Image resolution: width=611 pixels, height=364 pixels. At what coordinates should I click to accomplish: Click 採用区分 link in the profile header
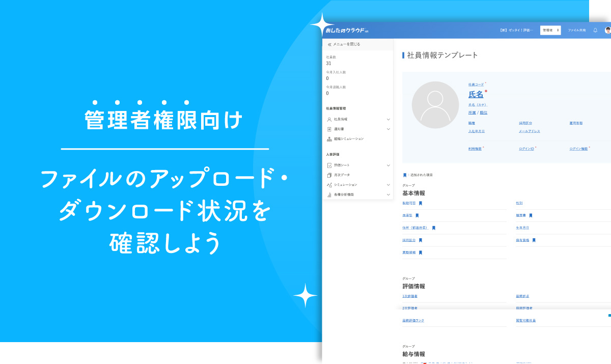525,123
